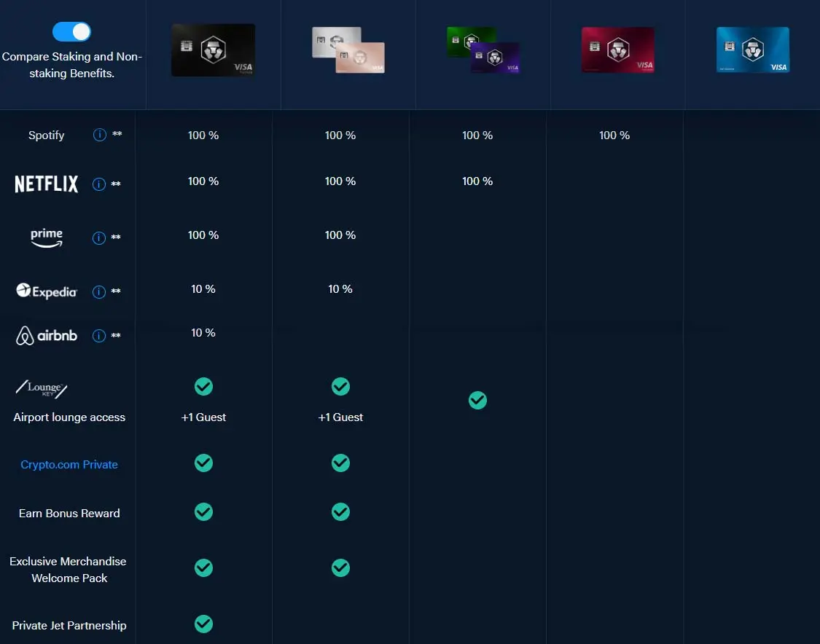
Task: Select the Ruby red Visa card
Action: pos(617,50)
